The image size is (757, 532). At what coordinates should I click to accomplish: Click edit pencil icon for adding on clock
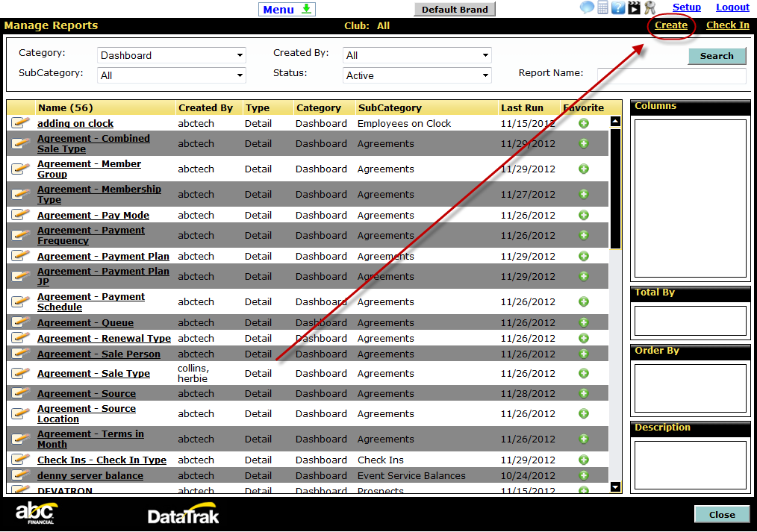click(x=21, y=123)
